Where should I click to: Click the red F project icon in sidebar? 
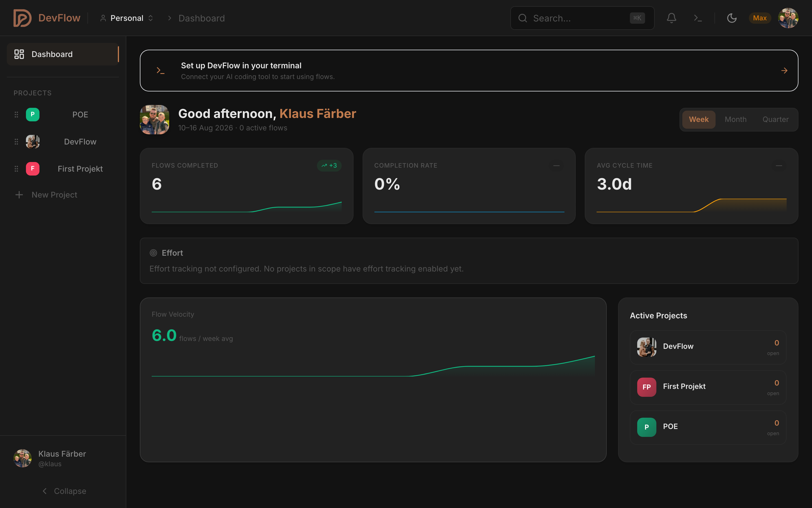click(x=32, y=169)
